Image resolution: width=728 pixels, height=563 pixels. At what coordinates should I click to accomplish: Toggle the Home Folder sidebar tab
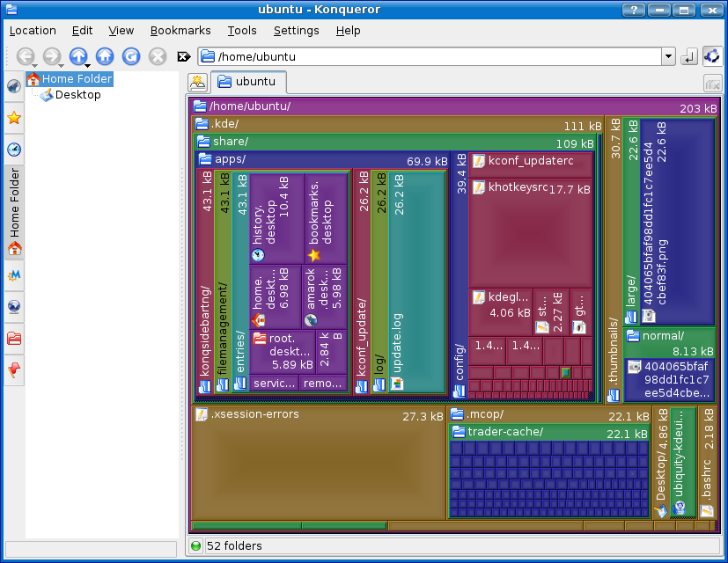(14, 211)
